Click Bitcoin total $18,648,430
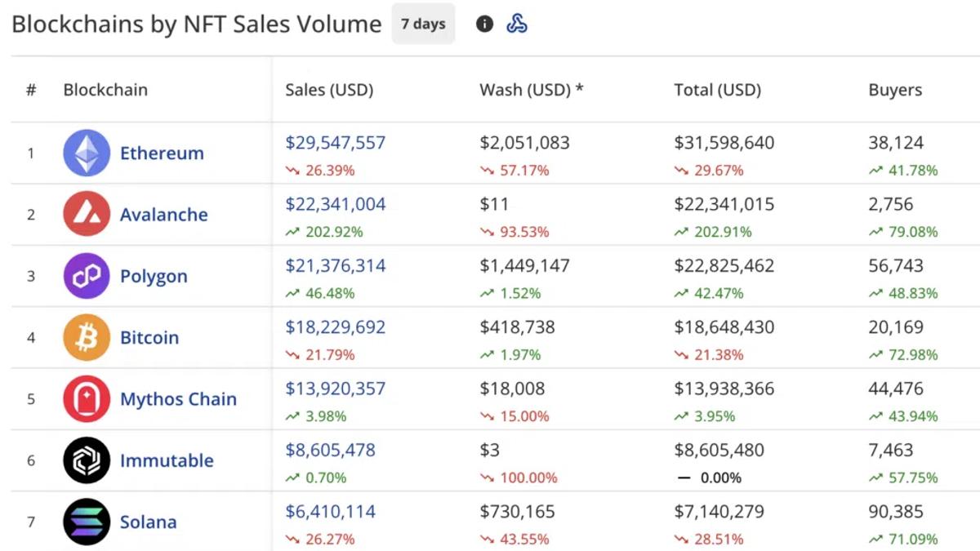Screen dimensions: 980x551 (x=724, y=327)
